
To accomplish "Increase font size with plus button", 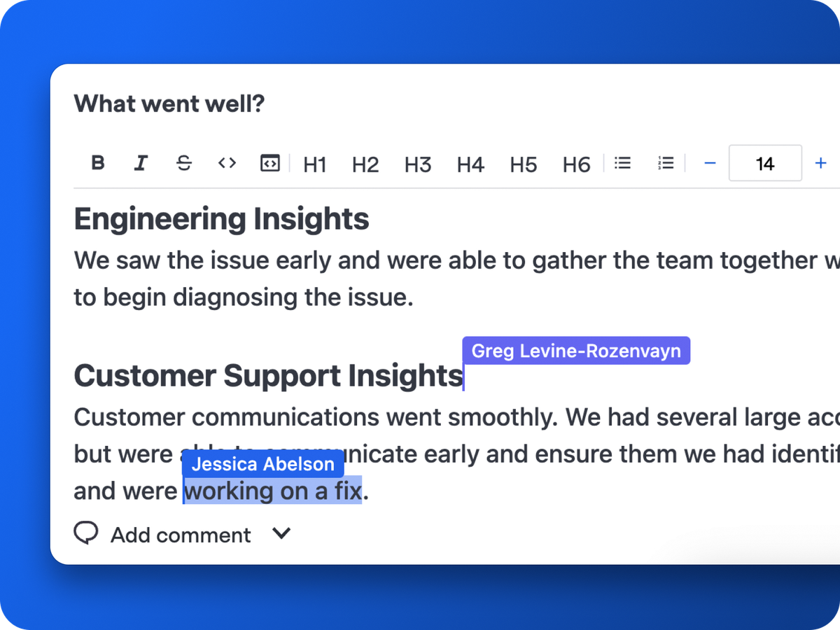I will 821,163.
